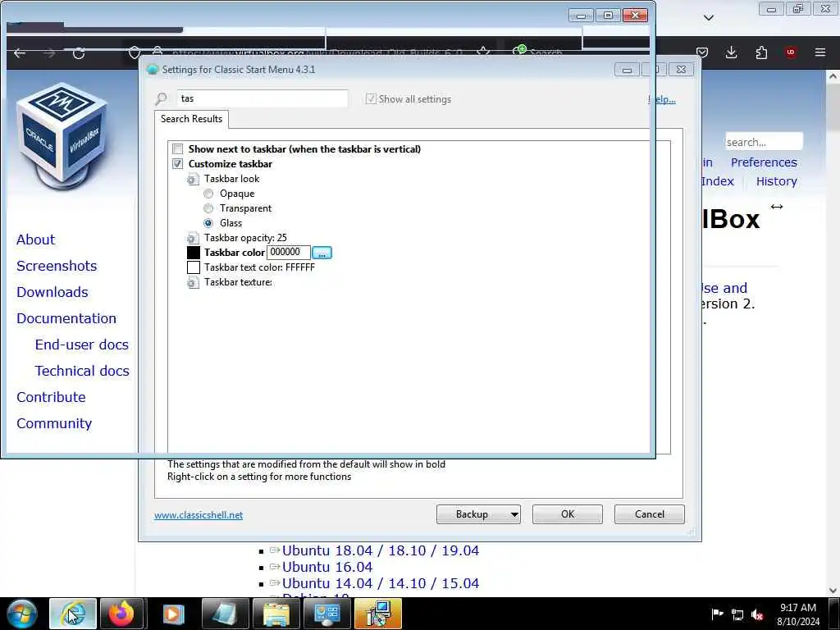Click the clock showing 9:17 AM
This screenshot has height=630, width=840.
pyautogui.click(x=798, y=608)
